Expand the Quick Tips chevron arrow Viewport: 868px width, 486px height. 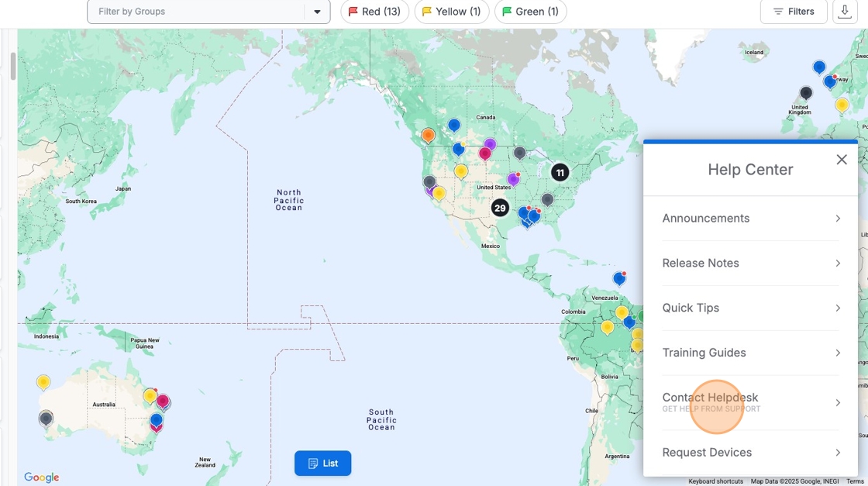(x=838, y=308)
